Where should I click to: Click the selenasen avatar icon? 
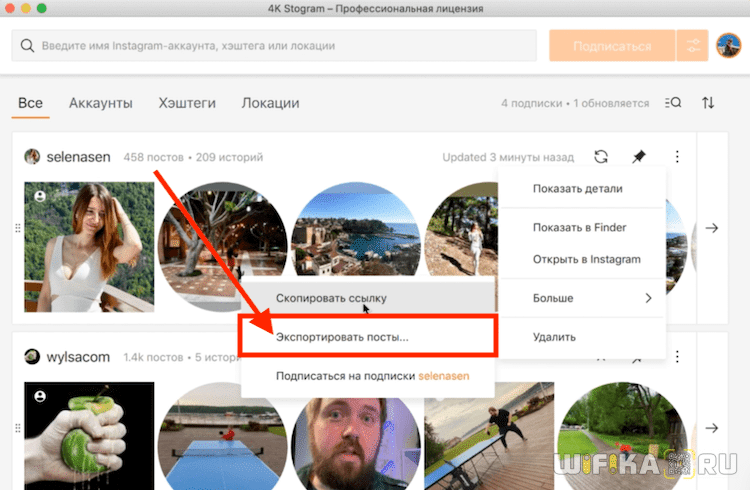[x=32, y=156]
